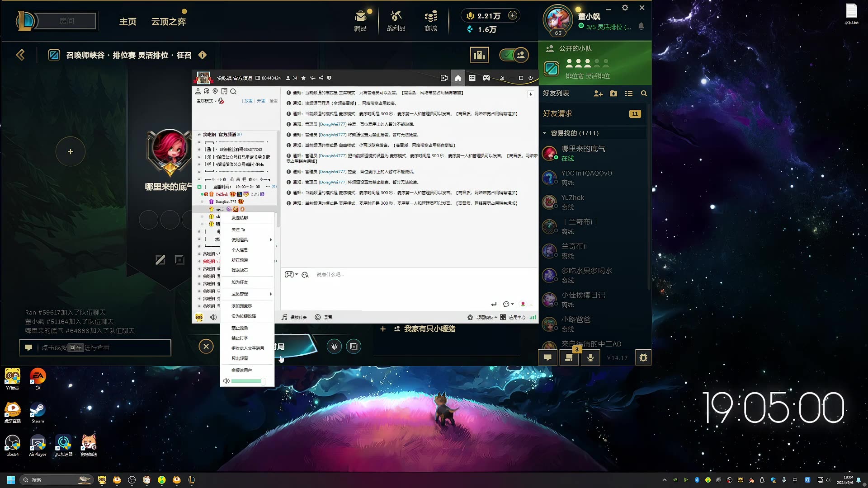Select friend 哪里来的底气
The image size is (868, 488).
click(592, 153)
